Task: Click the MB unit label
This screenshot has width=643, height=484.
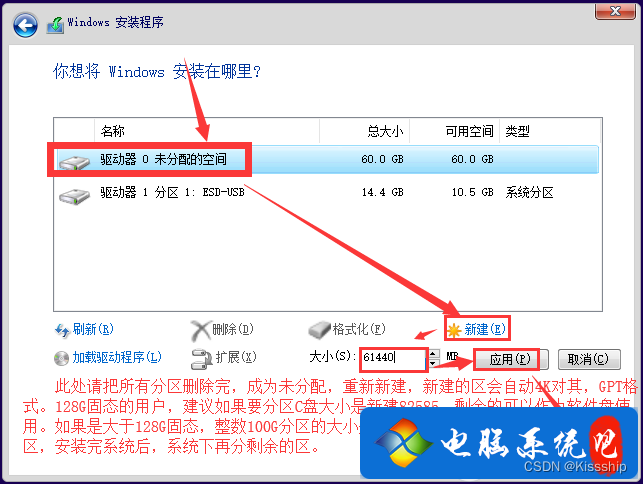Action: 452,356
